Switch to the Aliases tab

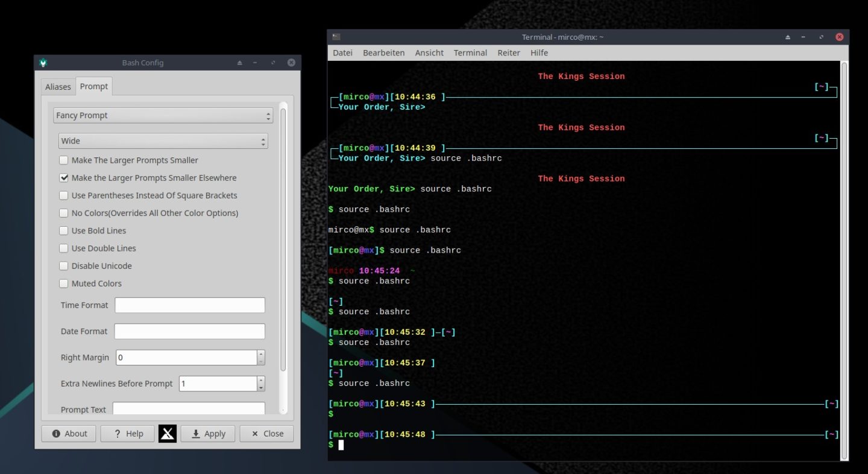58,87
